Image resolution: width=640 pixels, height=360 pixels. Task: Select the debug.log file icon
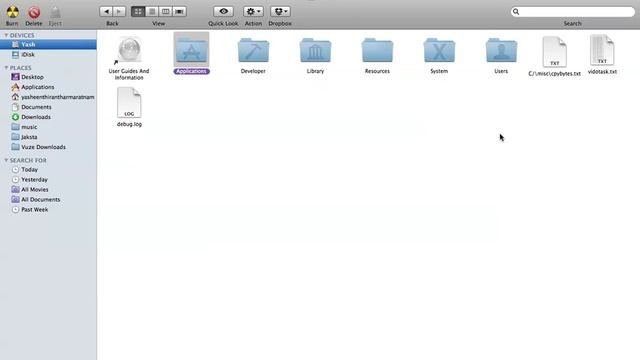(129, 102)
